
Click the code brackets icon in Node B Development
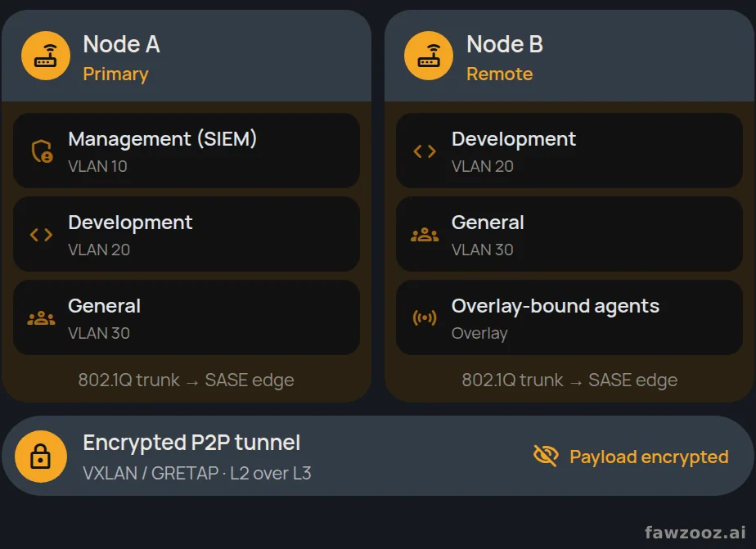tap(425, 151)
